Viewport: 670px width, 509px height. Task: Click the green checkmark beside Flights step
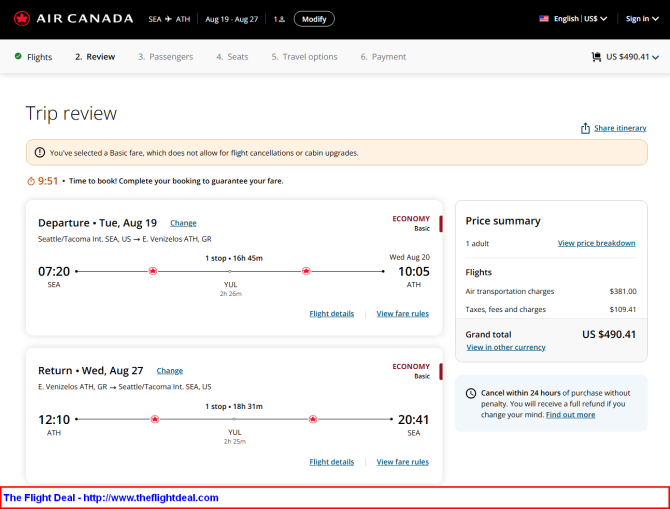pyautogui.click(x=18, y=56)
